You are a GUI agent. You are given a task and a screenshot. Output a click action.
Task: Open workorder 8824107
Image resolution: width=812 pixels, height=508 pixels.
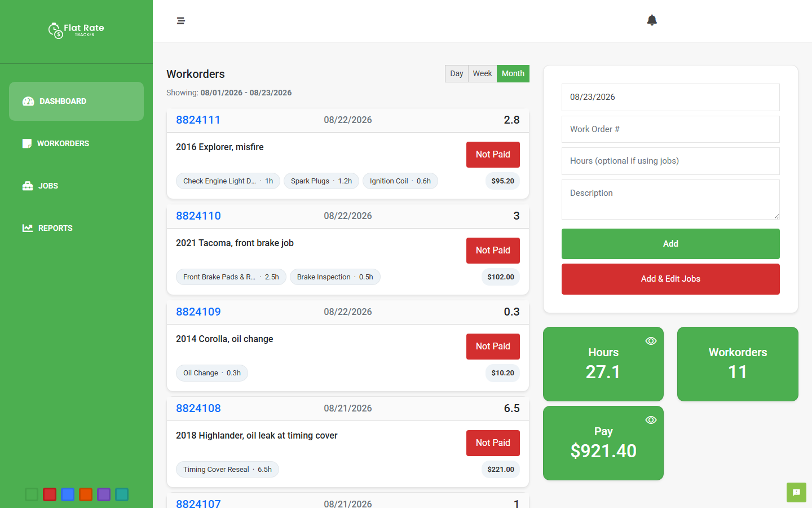click(198, 502)
